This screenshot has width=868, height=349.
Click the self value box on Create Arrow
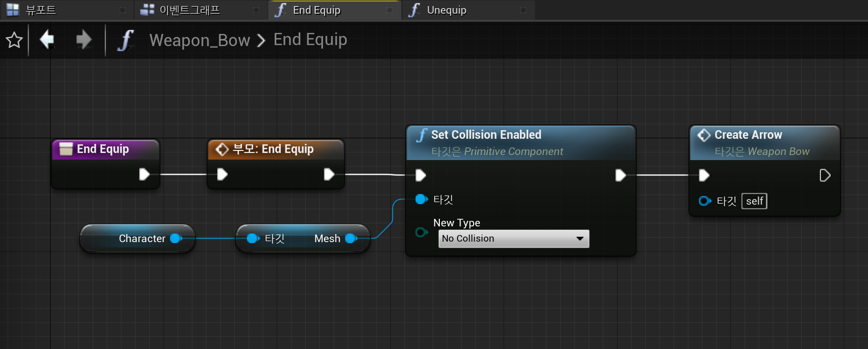754,201
